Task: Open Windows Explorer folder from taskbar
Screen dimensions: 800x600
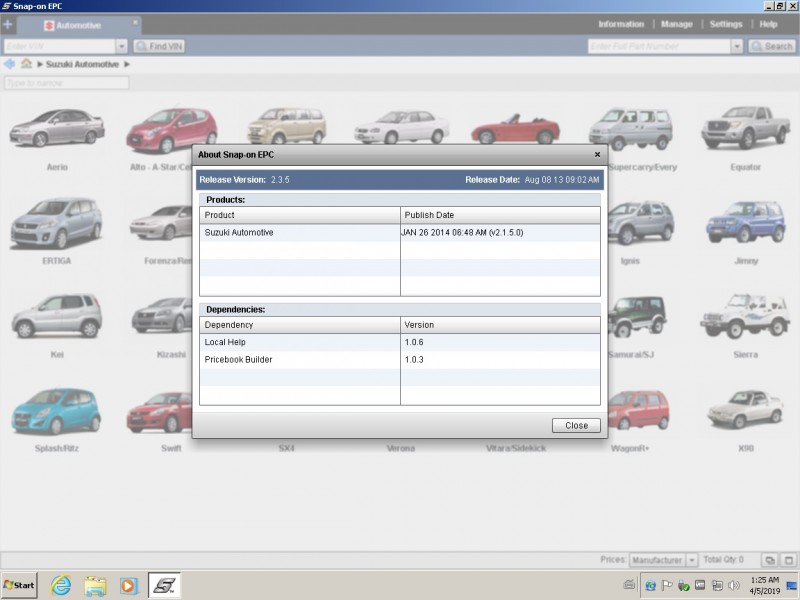Action: (95, 586)
